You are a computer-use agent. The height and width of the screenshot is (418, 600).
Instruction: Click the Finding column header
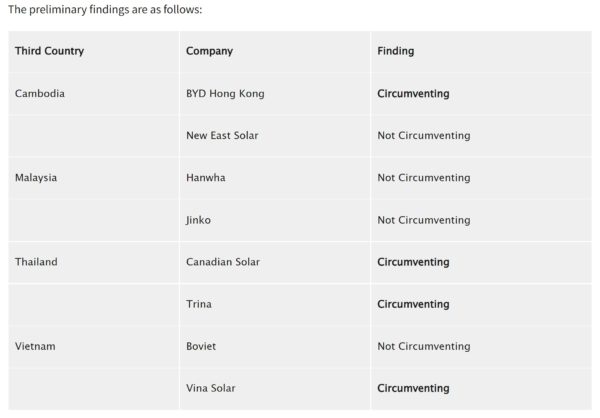pyautogui.click(x=395, y=51)
